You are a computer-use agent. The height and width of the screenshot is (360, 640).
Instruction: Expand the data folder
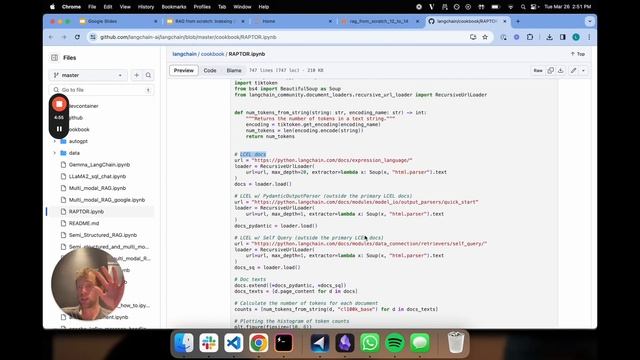coord(55,153)
